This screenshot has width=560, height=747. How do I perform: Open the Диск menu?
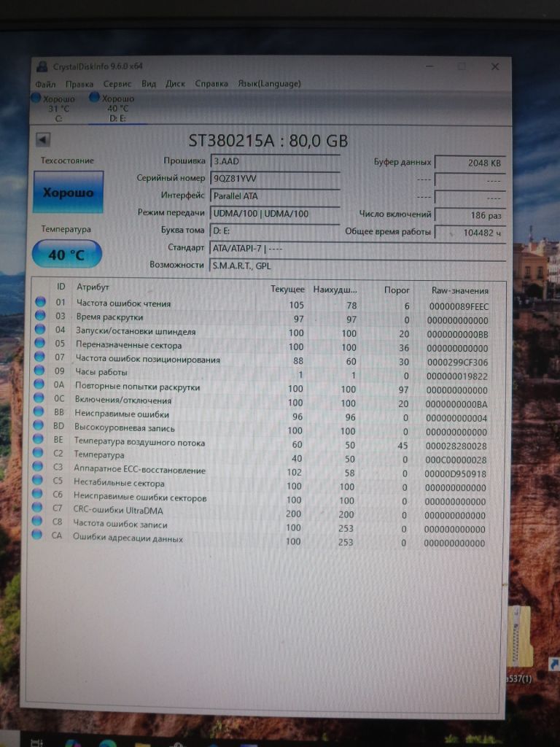coord(175,84)
